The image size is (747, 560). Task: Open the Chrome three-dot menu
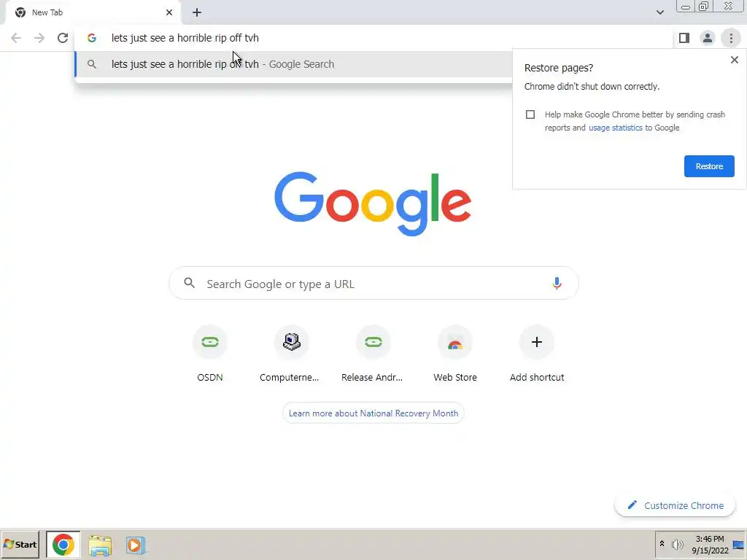731,38
